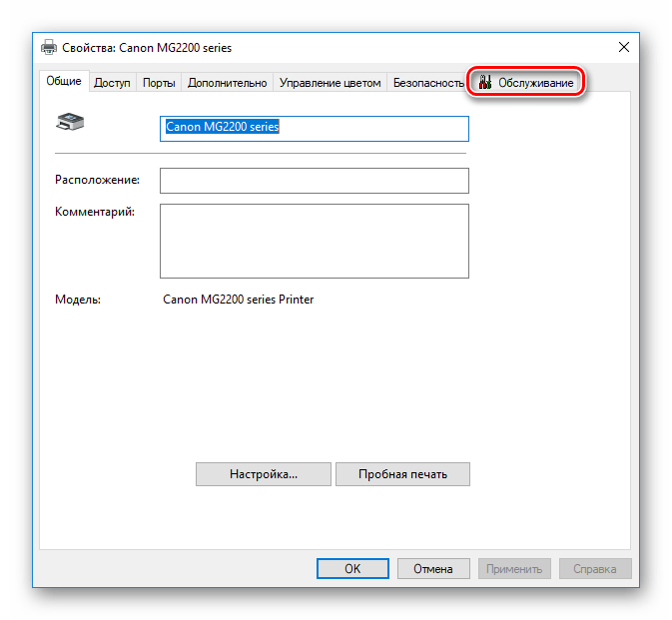The image size is (672, 620).
Task: Click the tools icon on the Обслуживание tab
Action: (485, 84)
